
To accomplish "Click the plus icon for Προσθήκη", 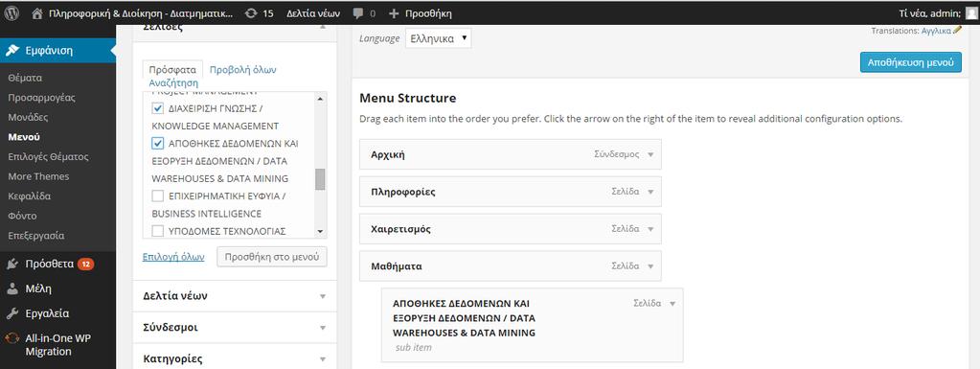I will pos(394,13).
